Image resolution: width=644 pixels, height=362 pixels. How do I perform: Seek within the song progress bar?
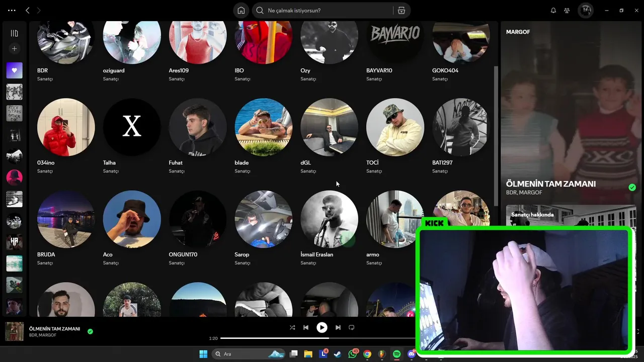pyautogui.click(x=318, y=338)
